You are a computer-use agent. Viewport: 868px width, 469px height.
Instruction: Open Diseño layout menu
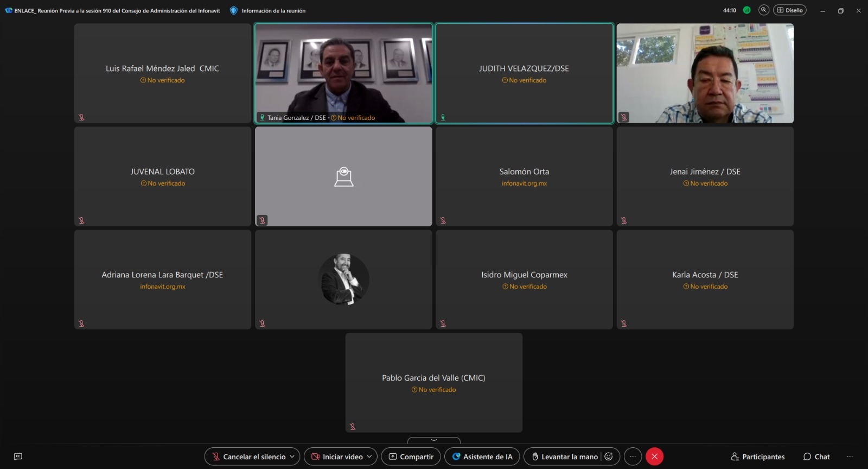(790, 10)
